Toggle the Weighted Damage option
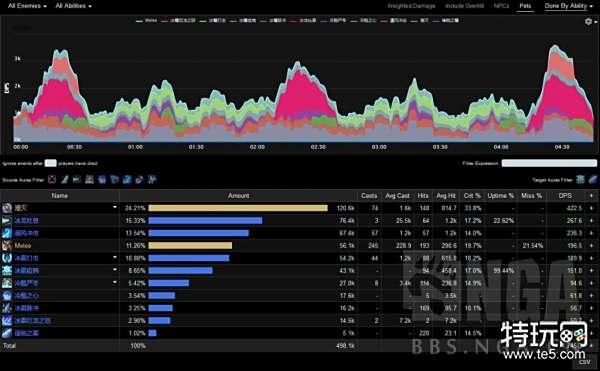The width and height of the screenshot is (600, 371). tap(411, 6)
